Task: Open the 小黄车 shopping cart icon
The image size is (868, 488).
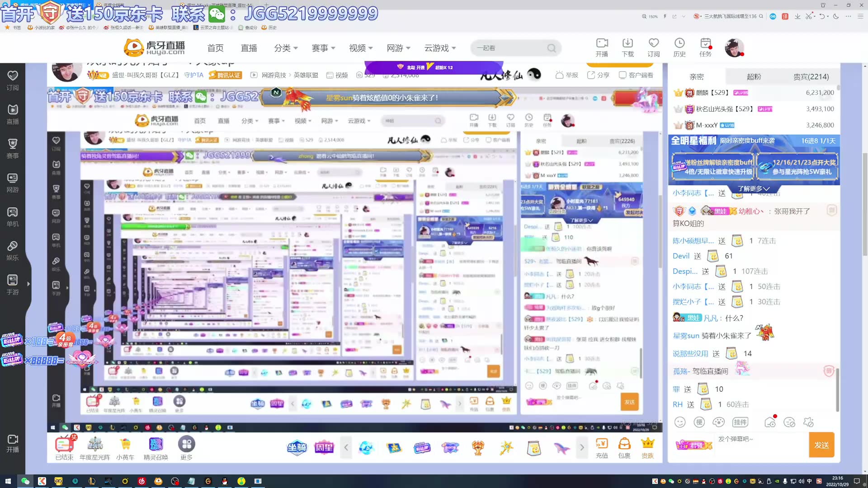Action: 125,448
